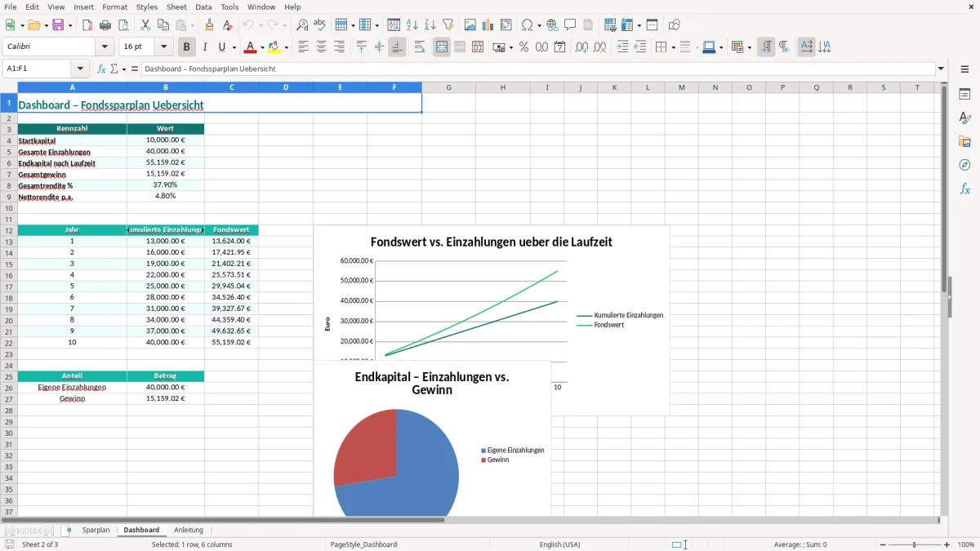Open Find and Replace icon
Image resolution: width=980 pixels, height=551 pixels.
(x=302, y=25)
